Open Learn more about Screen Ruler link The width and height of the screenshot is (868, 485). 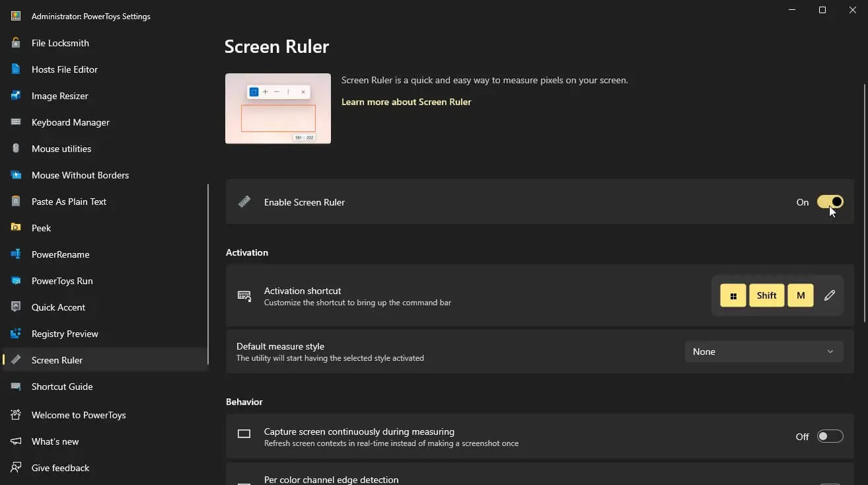pos(406,102)
